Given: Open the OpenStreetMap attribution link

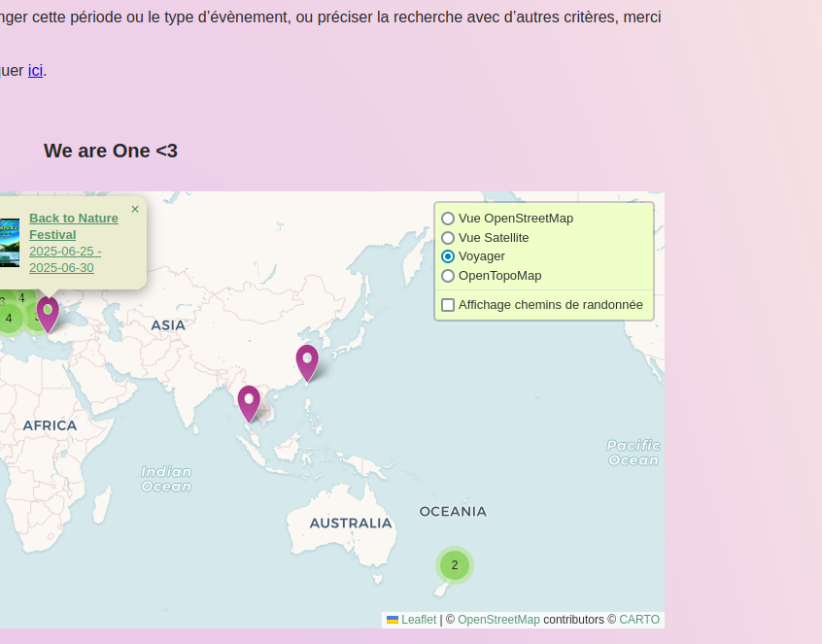Looking at the screenshot, I should pos(498,620).
